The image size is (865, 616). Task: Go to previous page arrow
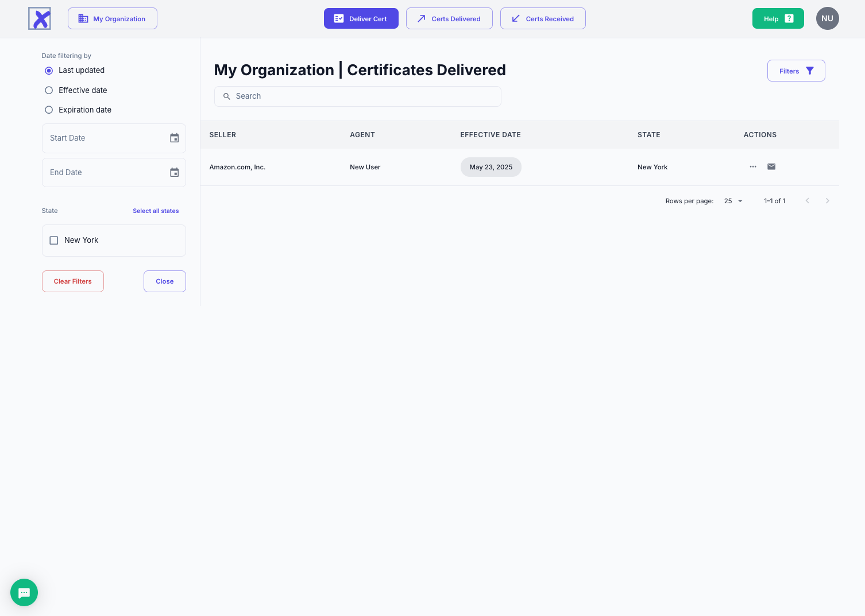pyautogui.click(x=807, y=201)
